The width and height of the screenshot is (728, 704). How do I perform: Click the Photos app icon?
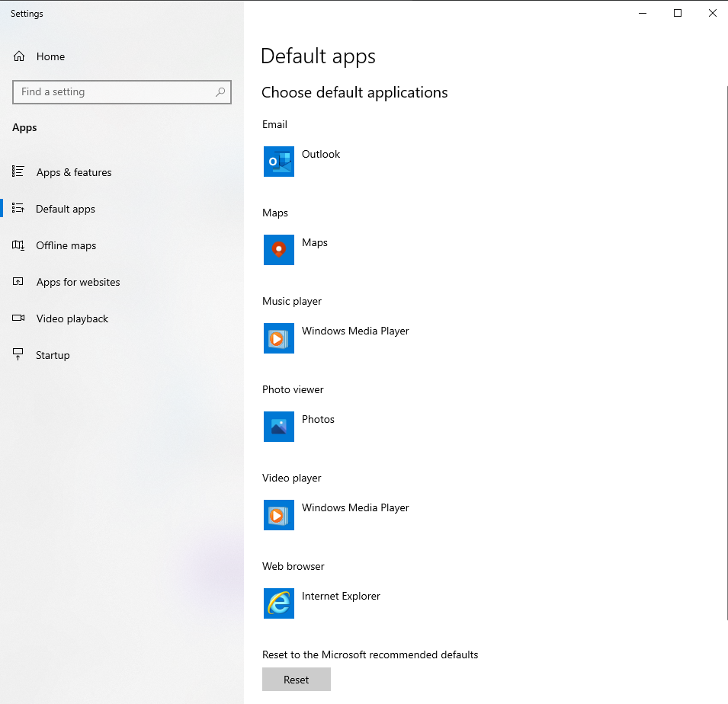pyautogui.click(x=278, y=427)
